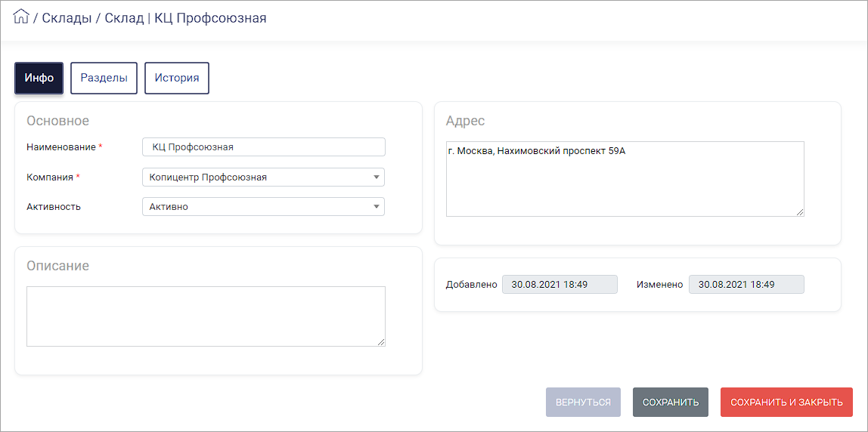Screen dimensions: 868x432
Task: Click the Описание text area resize handle
Action: pyautogui.click(x=381, y=343)
